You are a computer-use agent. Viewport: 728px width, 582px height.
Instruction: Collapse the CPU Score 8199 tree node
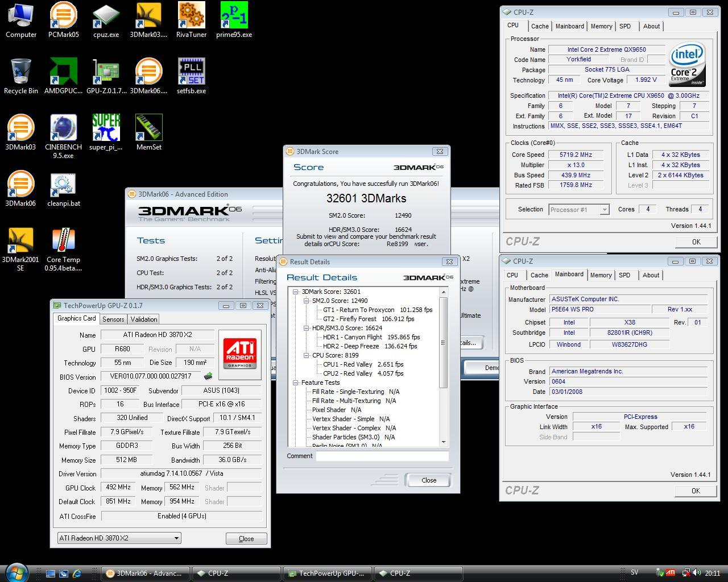(x=306, y=355)
